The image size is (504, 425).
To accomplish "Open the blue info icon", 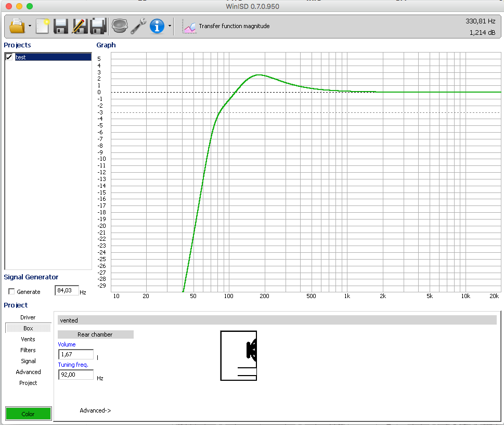I will 157,26.
